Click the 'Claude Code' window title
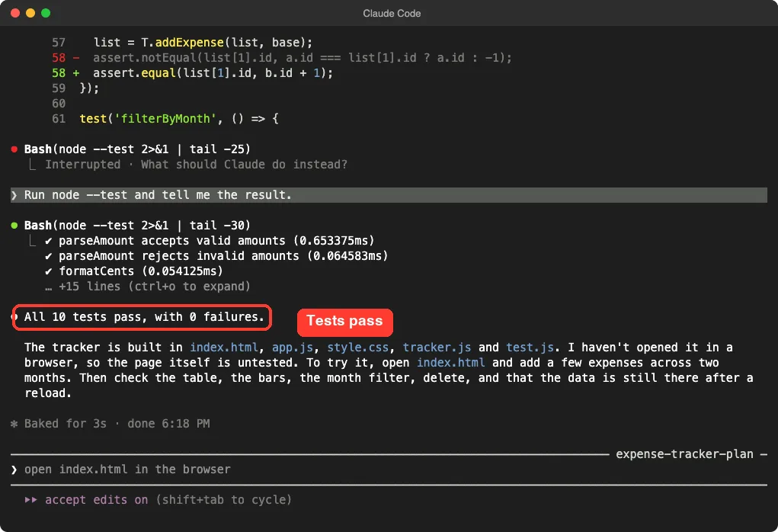778x532 pixels. pyautogui.click(x=392, y=14)
